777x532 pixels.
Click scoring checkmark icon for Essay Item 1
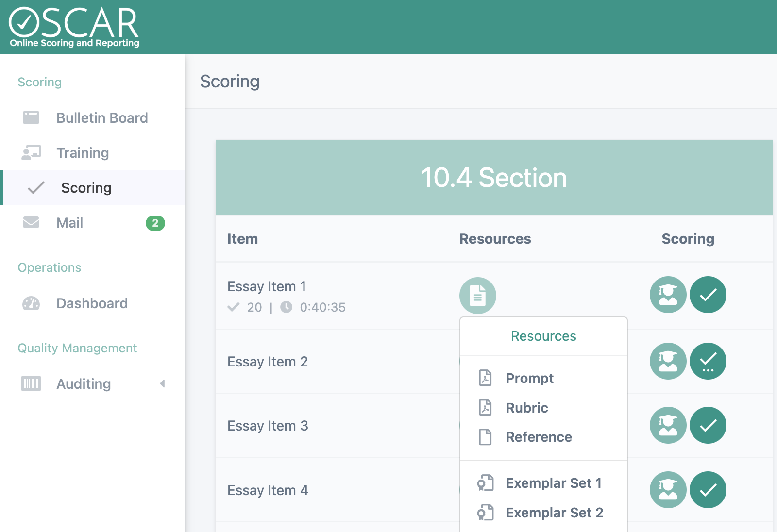click(708, 295)
